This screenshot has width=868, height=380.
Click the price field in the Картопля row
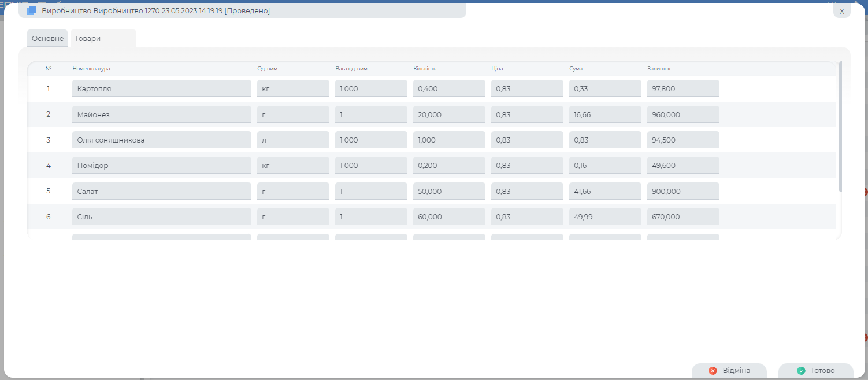pos(526,89)
